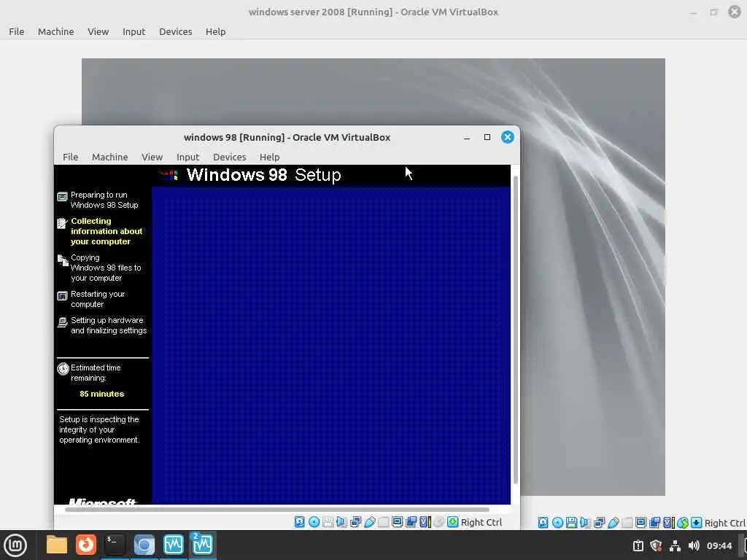Click shared folders indicator in windows 98 status bar
This screenshot has width=747, height=560.
(x=383, y=522)
